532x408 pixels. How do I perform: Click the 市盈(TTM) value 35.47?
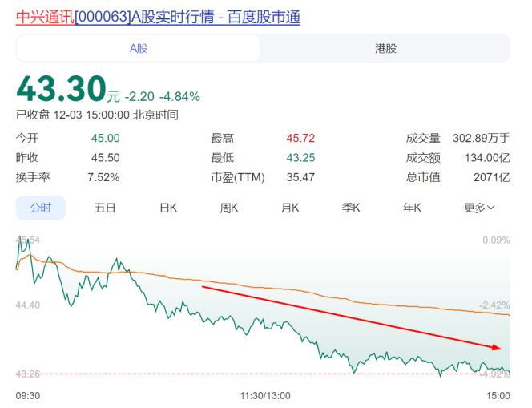click(x=300, y=177)
